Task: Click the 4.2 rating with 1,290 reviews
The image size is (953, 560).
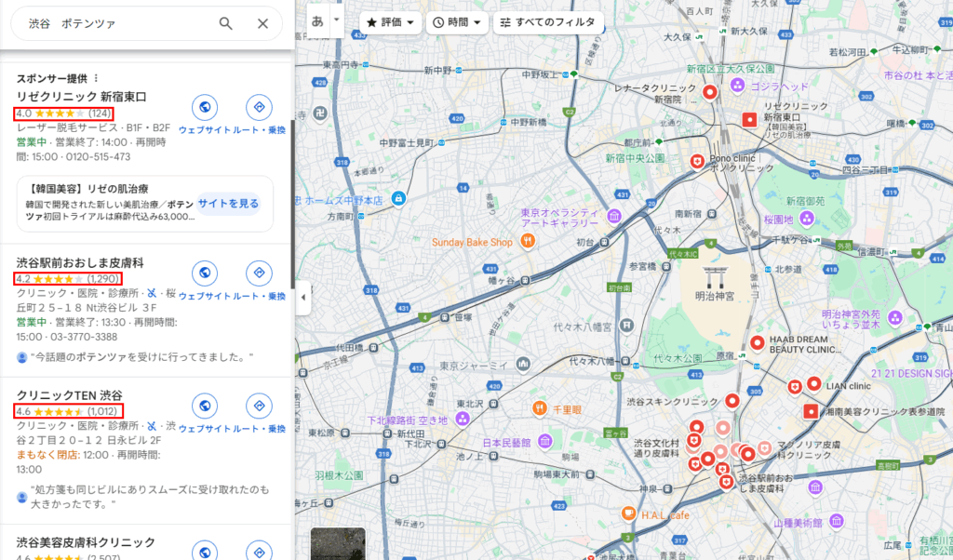Action: (67, 279)
